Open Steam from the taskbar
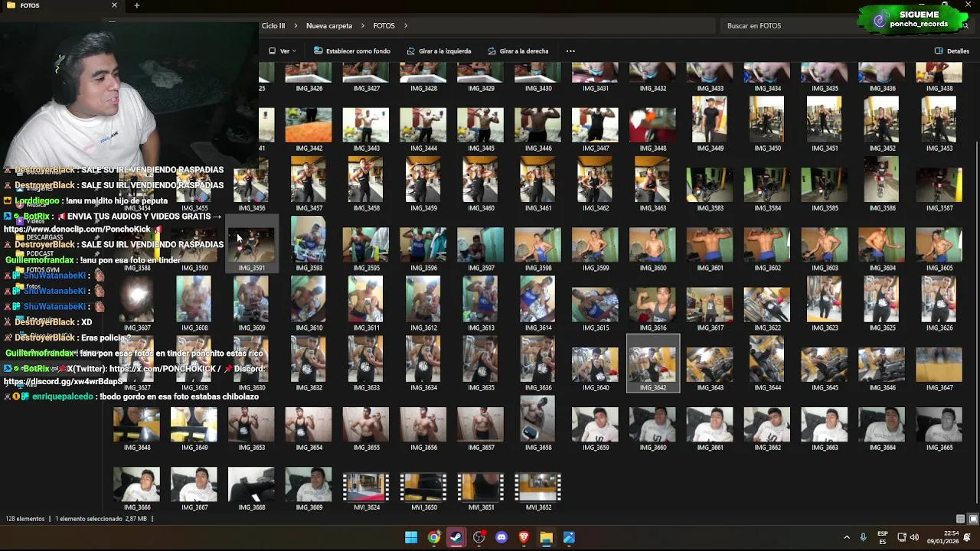 click(x=456, y=537)
